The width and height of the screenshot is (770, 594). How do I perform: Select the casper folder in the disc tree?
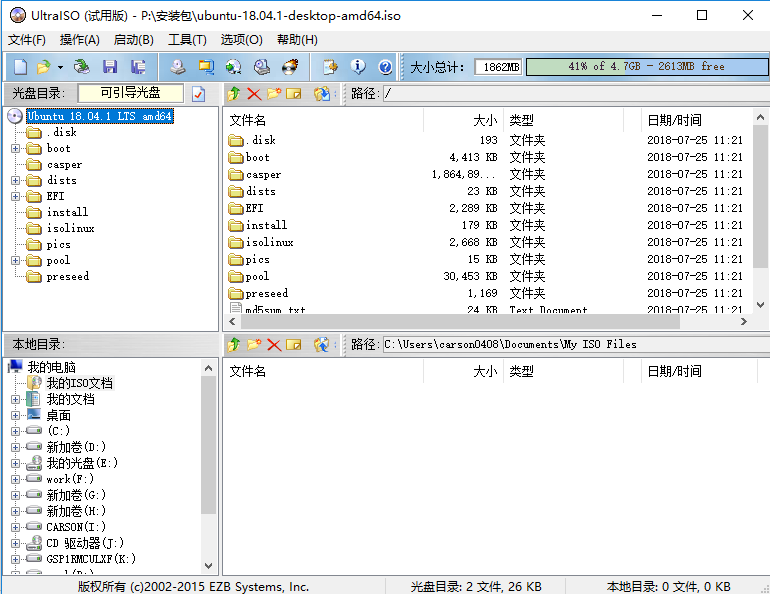64,164
